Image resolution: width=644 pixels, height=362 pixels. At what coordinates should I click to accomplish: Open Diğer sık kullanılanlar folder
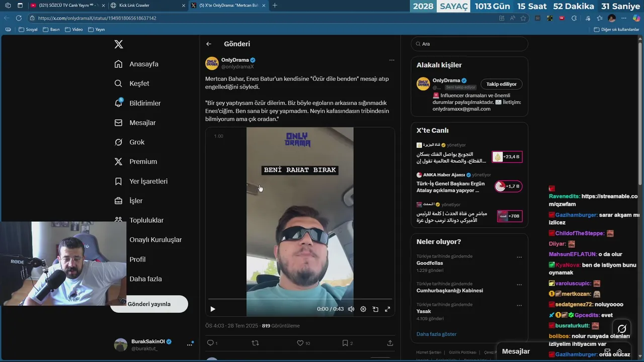tap(616, 30)
